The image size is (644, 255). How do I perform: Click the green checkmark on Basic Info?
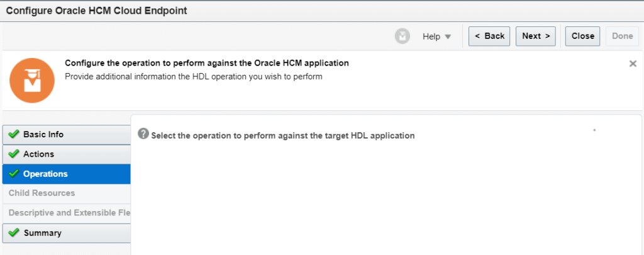(x=14, y=135)
